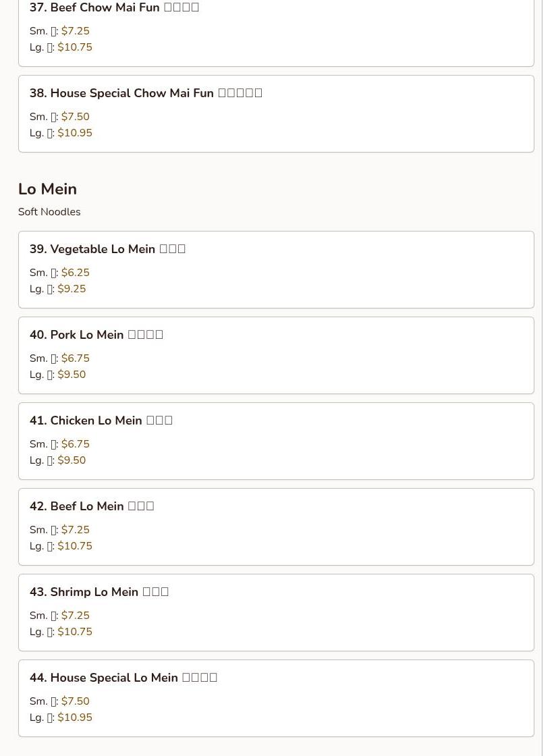Click House Special Chow Mai Fun small $7.50 price
This screenshot has height=756, width=556.
click(x=75, y=117)
